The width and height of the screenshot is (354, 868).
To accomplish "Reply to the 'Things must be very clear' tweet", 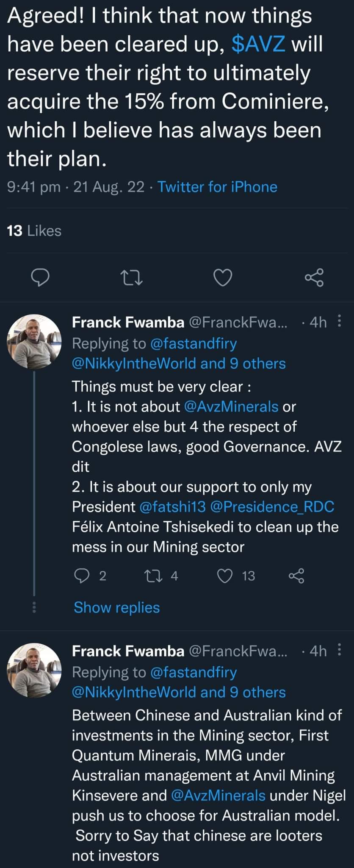I will coord(80,576).
